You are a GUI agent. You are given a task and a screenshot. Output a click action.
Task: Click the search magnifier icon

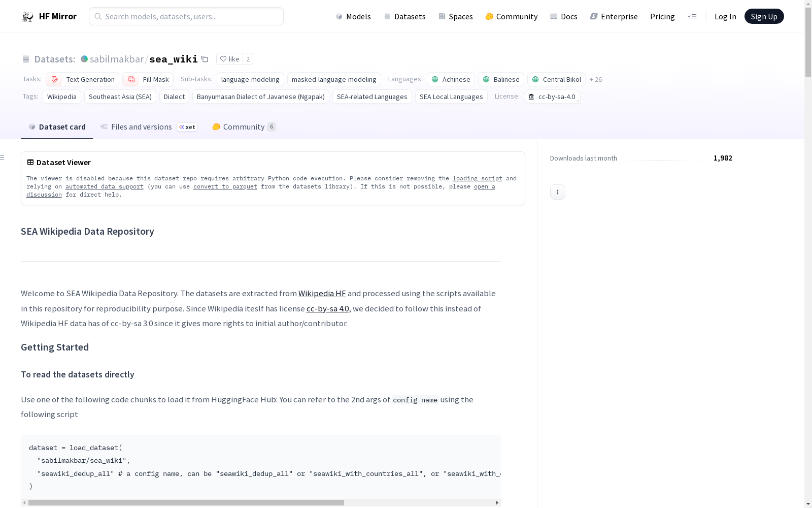point(98,16)
